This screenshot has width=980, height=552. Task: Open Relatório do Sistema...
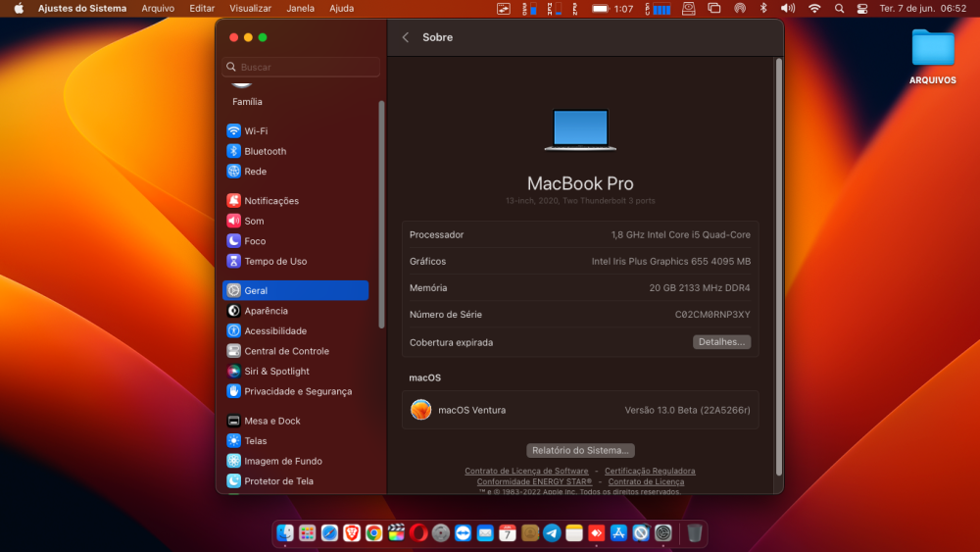[x=580, y=450]
